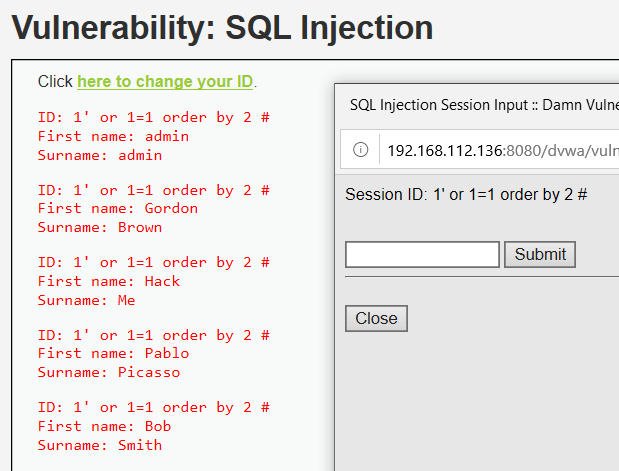This screenshot has height=471, width=619.
Task: Click the "First name: Hack" result line
Action: pyautogui.click(x=109, y=281)
